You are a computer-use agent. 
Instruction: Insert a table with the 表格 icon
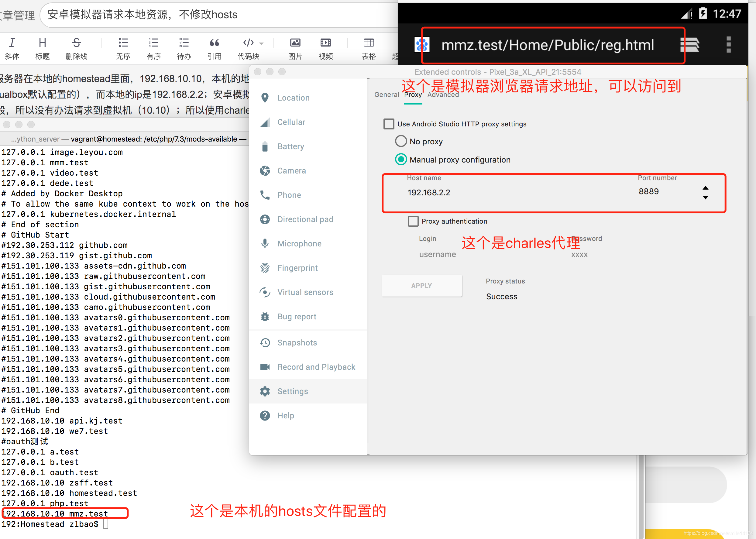click(368, 43)
